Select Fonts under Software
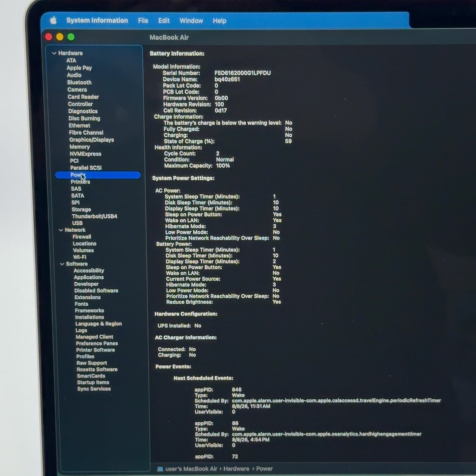 (x=81, y=304)
